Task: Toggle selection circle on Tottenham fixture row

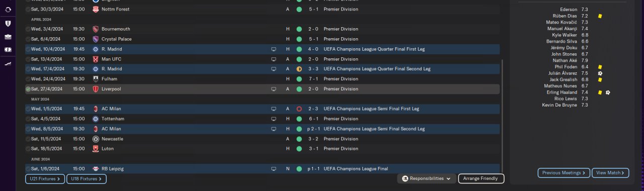Action: 28,119
